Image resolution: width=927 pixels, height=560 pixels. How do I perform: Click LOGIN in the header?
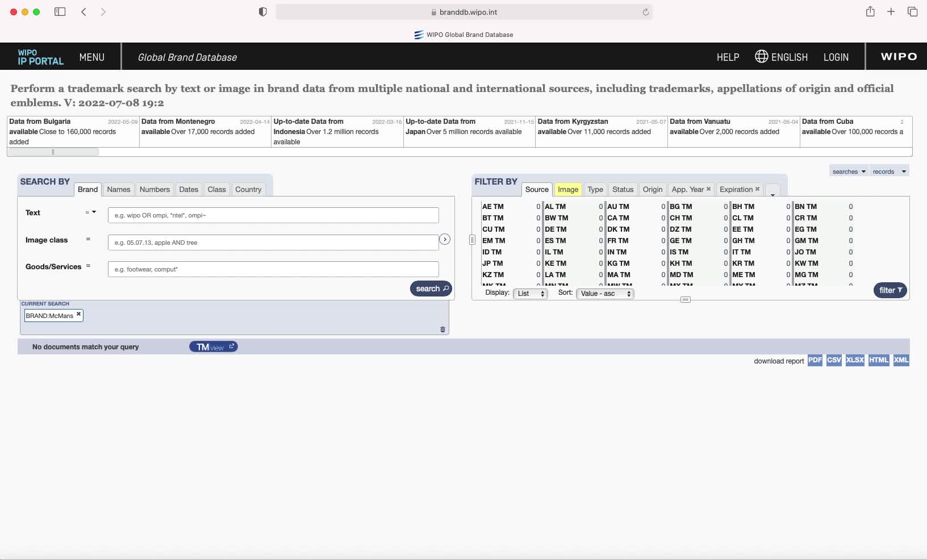pos(836,57)
